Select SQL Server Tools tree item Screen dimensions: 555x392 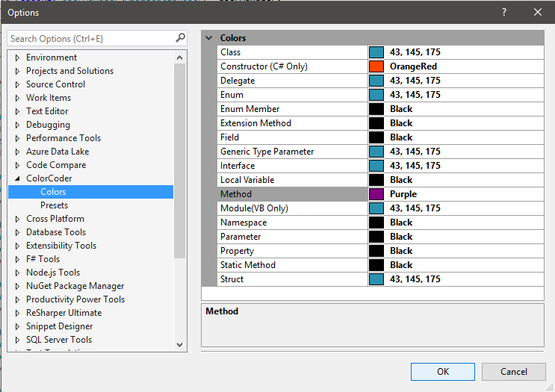tap(59, 340)
